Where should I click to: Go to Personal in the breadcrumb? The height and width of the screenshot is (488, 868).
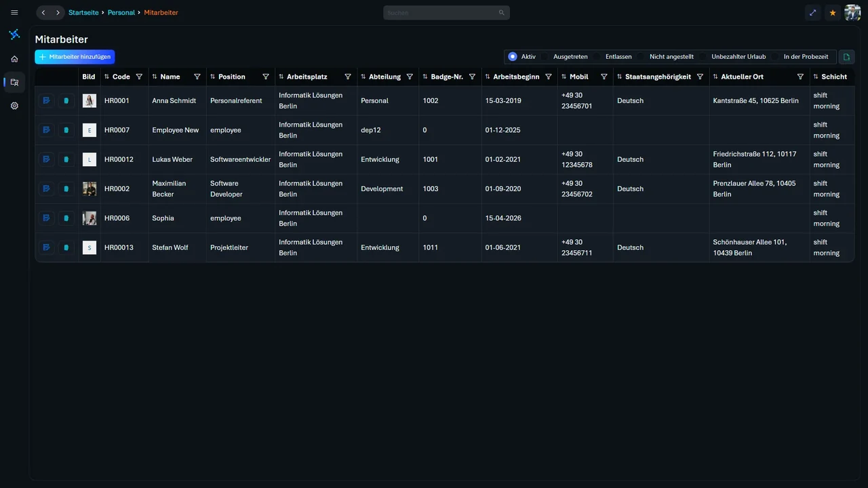(121, 13)
